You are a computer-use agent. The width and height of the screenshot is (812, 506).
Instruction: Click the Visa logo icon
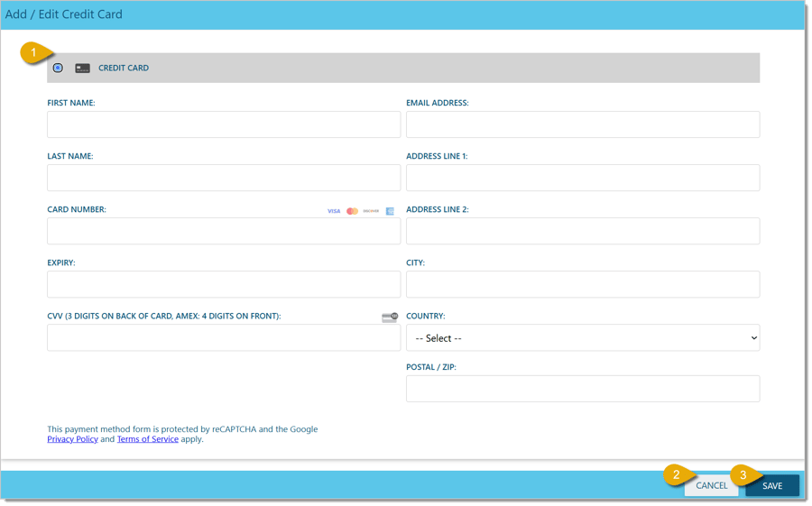click(x=334, y=211)
